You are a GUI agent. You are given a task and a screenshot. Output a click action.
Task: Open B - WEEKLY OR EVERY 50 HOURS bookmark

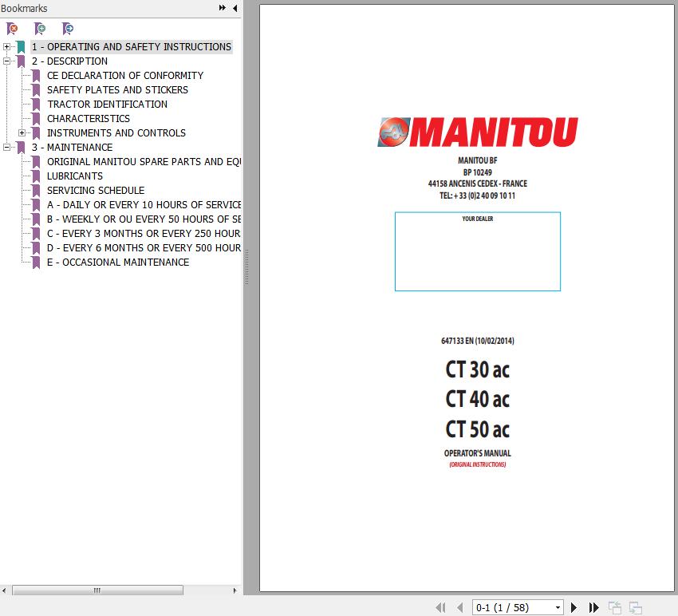click(144, 219)
